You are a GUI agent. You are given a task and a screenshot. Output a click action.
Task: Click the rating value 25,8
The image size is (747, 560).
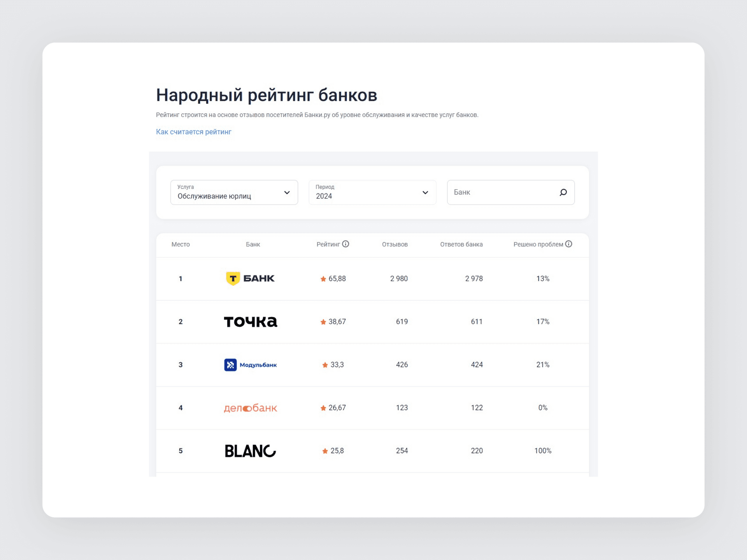point(337,451)
